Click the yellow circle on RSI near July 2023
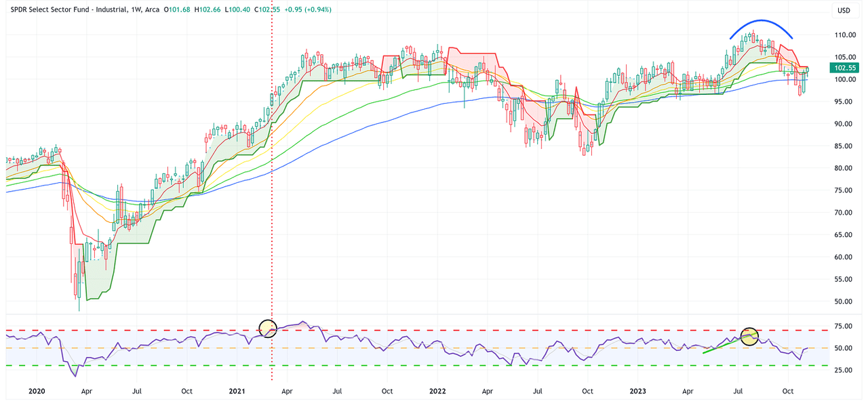 749,336
